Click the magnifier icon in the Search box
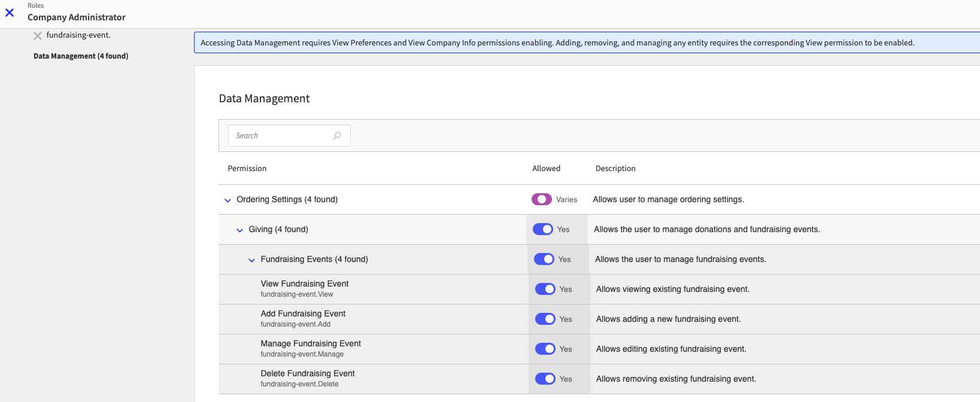The height and width of the screenshot is (402, 980). [x=337, y=136]
